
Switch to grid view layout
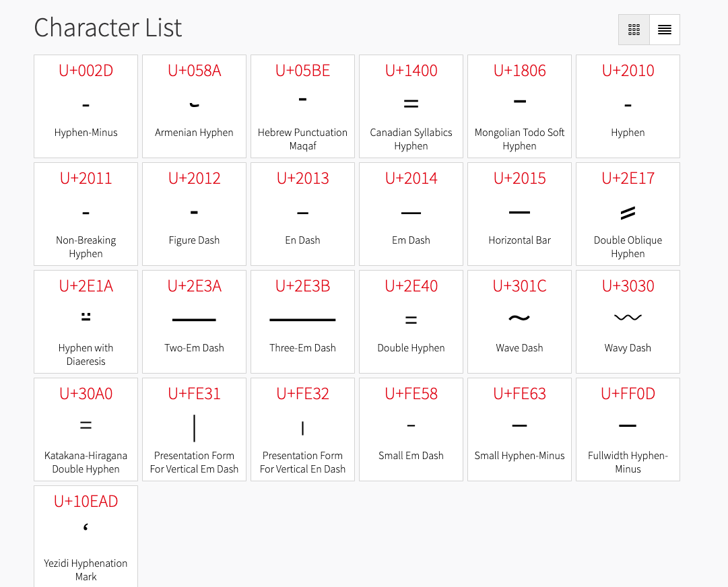click(x=634, y=30)
